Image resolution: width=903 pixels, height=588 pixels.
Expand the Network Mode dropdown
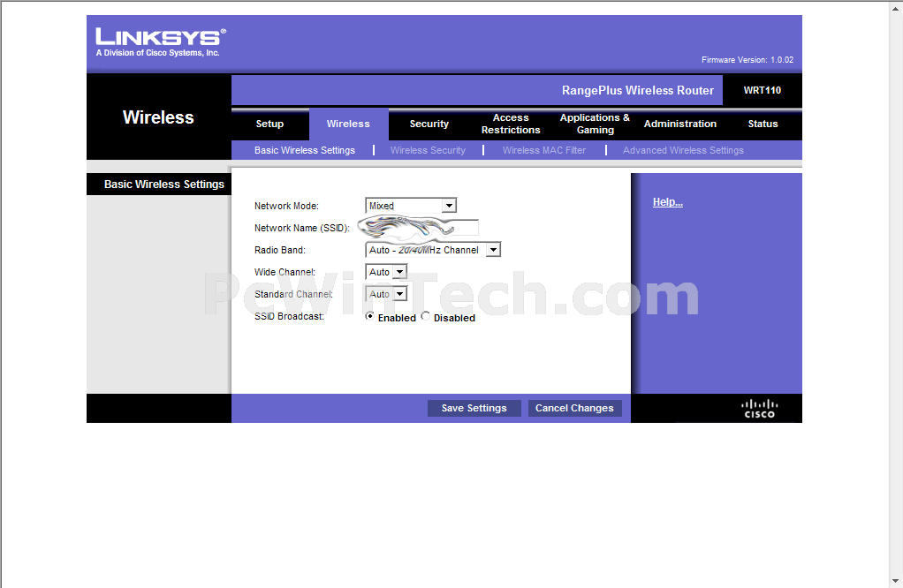(411, 206)
